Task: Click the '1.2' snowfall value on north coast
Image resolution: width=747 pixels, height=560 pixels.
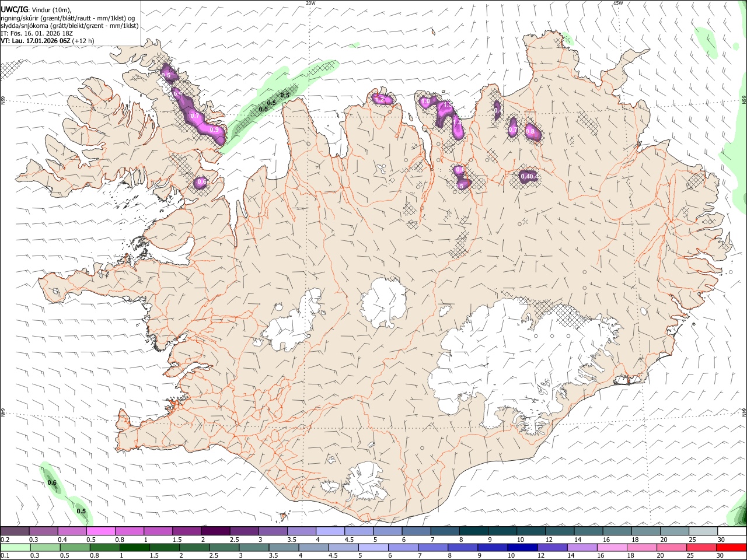Action: pyautogui.click(x=381, y=99)
